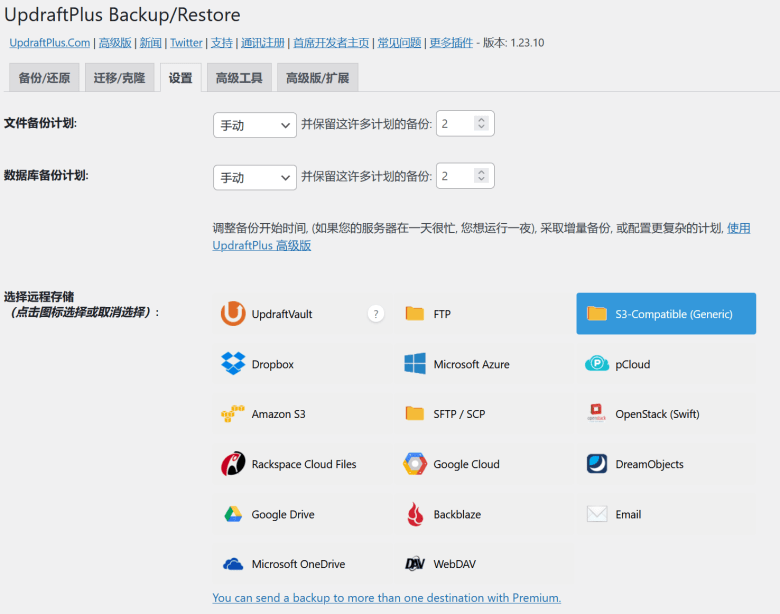Select the Microsoft Azure Windows icon

[x=414, y=364]
